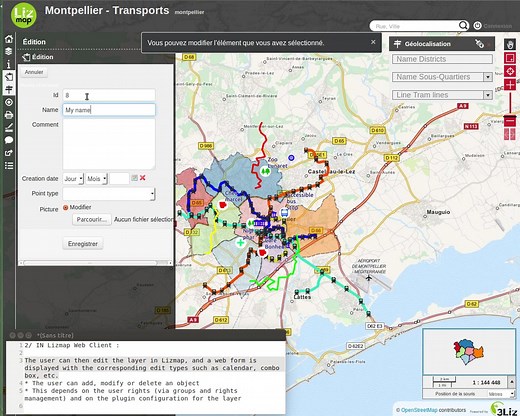Click the zoom slider track
Image resolution: width=520 pixels, height=416 pixels.
(x=510, y=103)
